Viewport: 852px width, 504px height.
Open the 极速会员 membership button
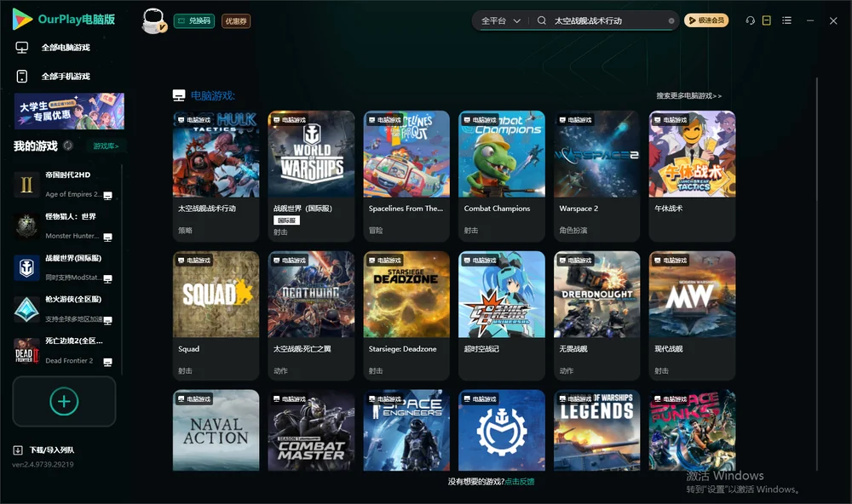(706, 20)
